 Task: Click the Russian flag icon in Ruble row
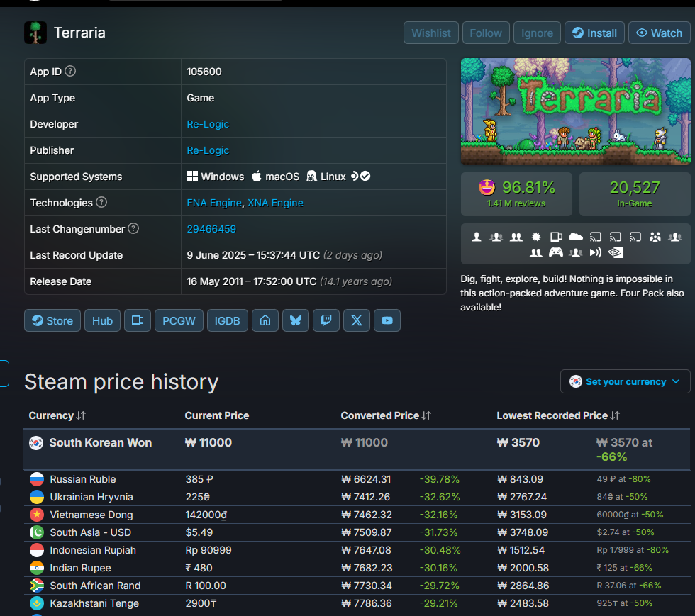click(x=37, y=479)
